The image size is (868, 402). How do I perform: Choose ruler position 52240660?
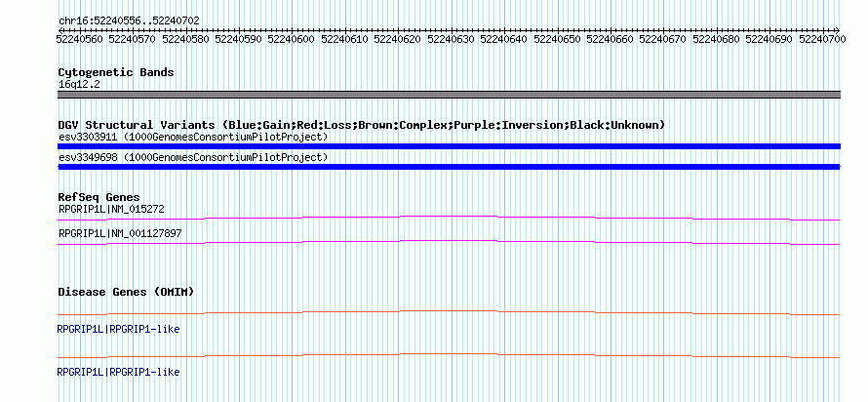click(610, 39)
